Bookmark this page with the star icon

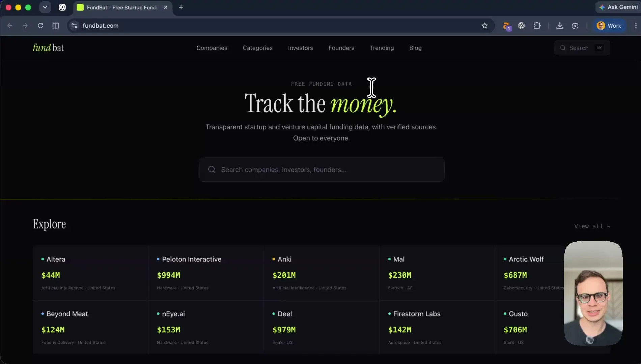pos(485,26)
